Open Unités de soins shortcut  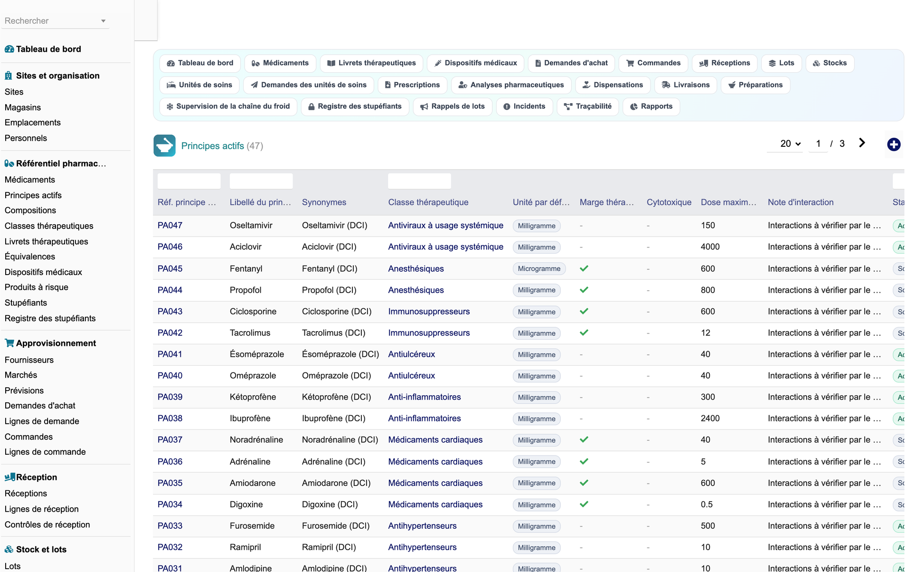(199, 85)
